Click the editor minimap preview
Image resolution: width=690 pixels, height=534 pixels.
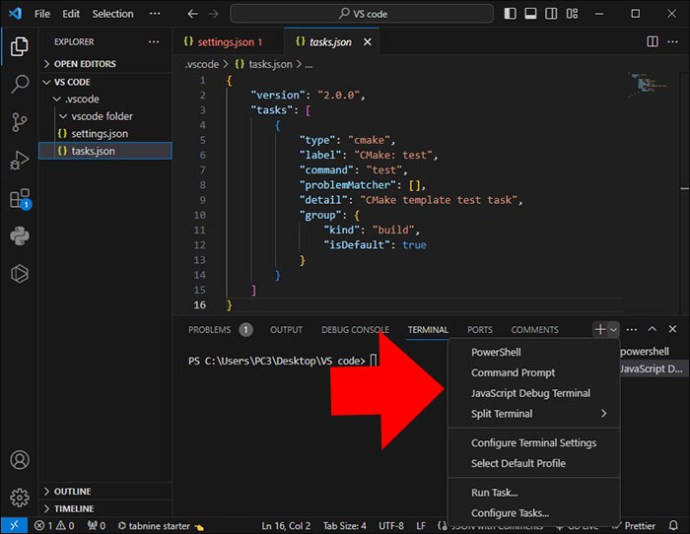coord(647,84)
